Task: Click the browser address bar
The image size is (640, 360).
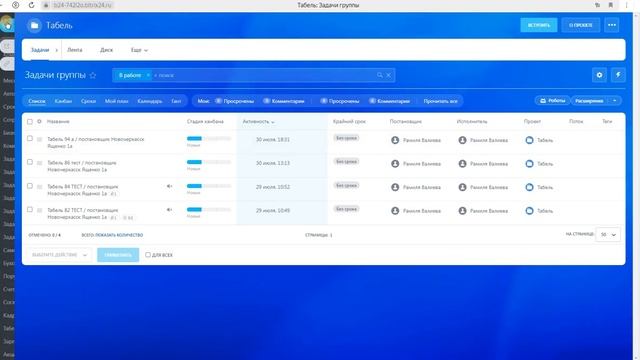Action: tap(82, 5)
